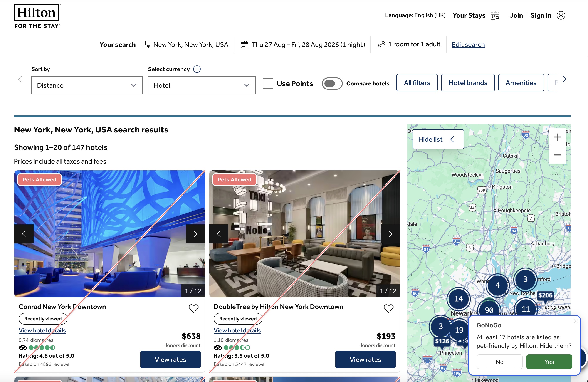Image resolution: width=588 pixels, height=382 pixels.
Task: Toggle the Compare hotels switch
Action: pos(332,84)
